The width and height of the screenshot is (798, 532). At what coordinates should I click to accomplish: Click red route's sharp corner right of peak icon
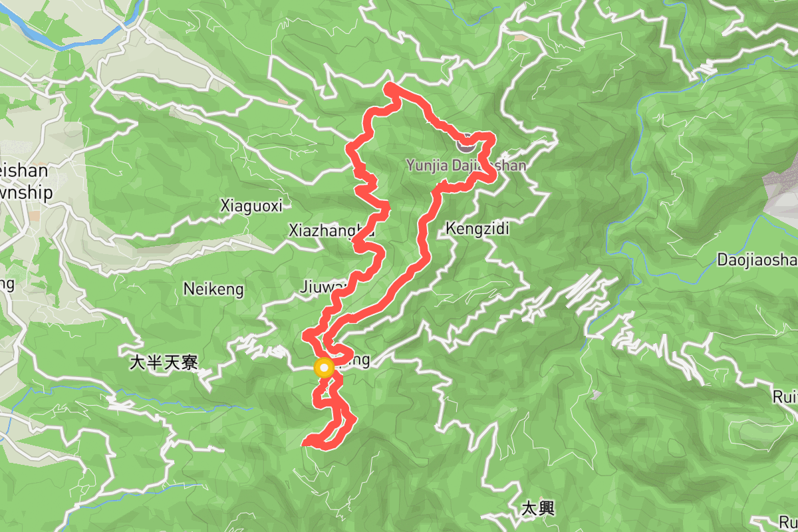click(x=493, y=136)
